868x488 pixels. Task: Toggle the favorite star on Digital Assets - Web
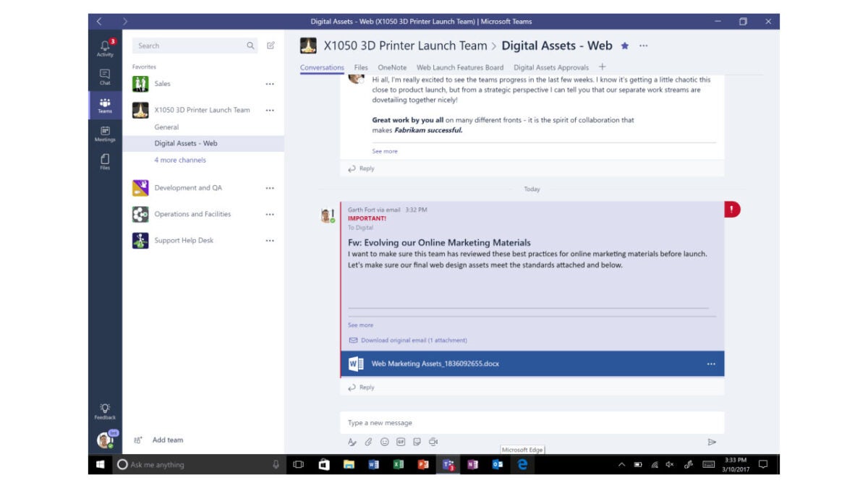coord(624,46)
